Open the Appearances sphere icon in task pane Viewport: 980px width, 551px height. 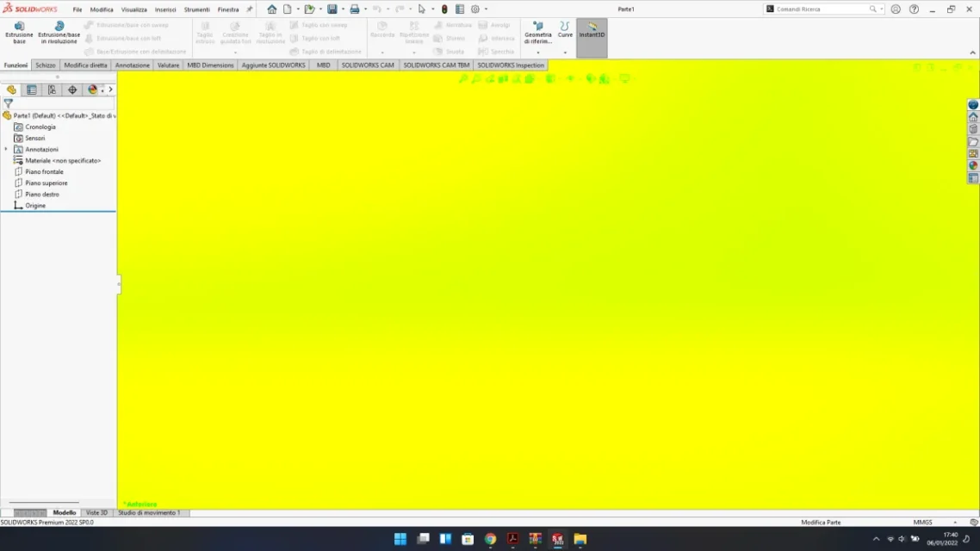(973, 166)
